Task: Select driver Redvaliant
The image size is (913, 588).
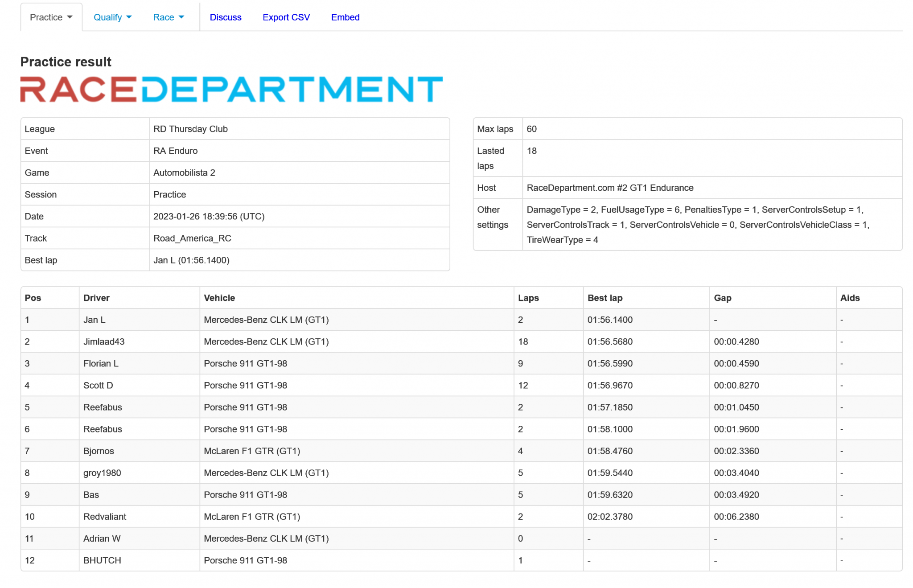Action: pos(105,516)
